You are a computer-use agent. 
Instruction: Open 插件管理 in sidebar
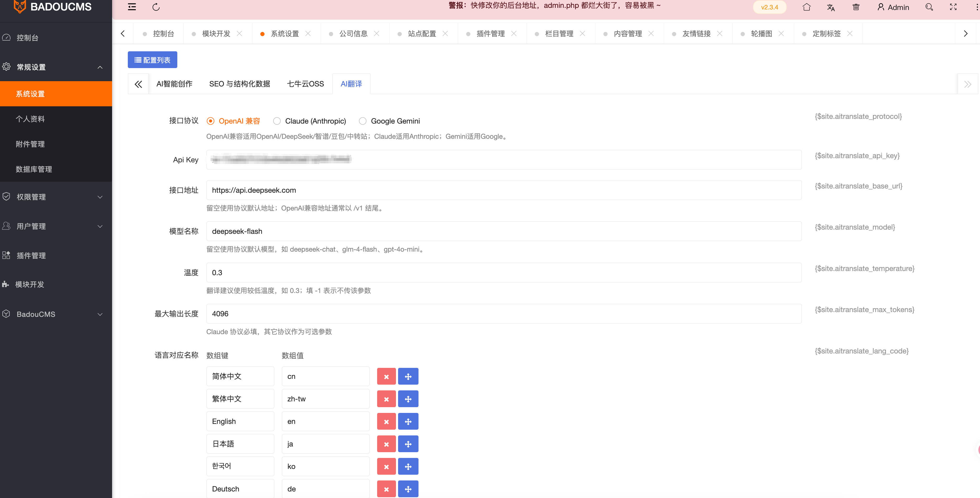pos(56,255)
